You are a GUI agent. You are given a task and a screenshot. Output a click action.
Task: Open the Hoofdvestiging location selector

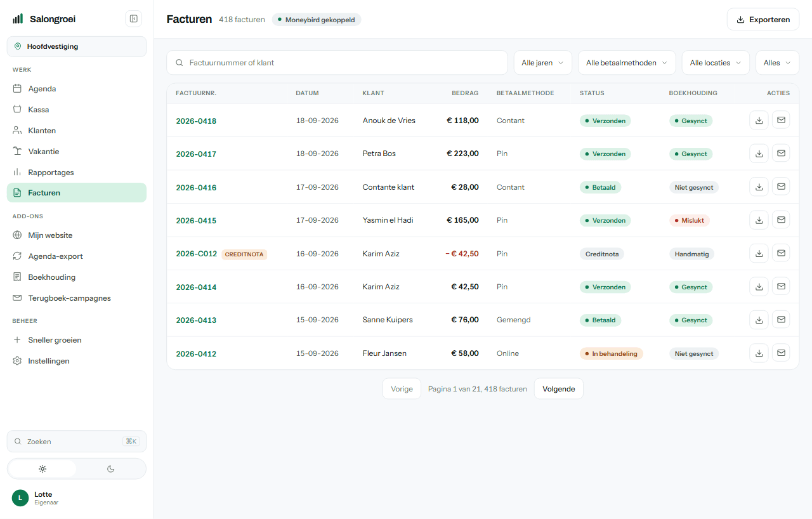point(77,46)
